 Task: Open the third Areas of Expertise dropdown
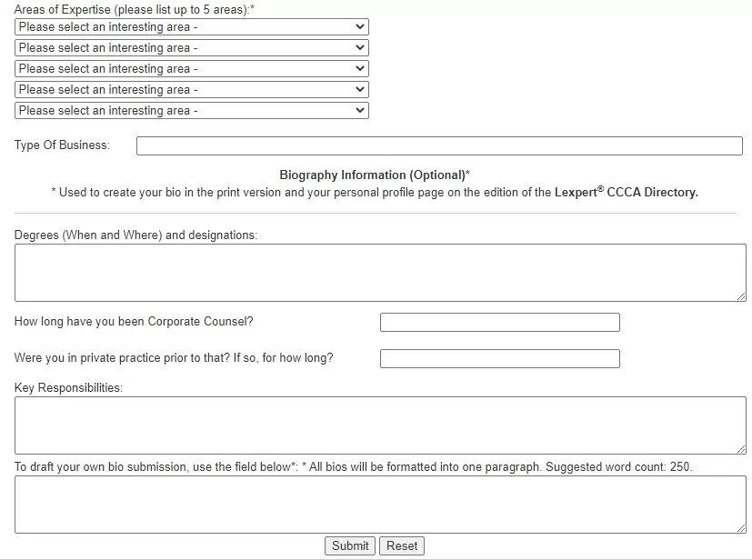click(192, 68)
